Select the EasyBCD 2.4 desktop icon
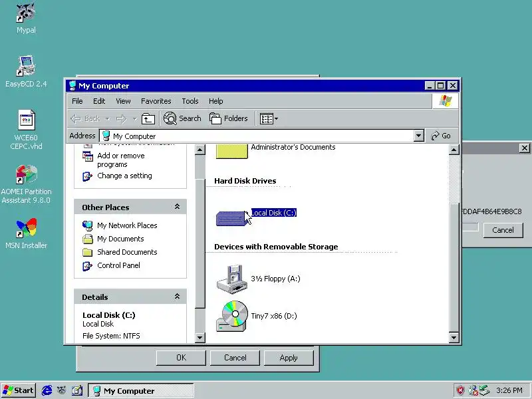The width and height of the screenshot is (532, 399). pyautogui.click(x=26, y=71)
